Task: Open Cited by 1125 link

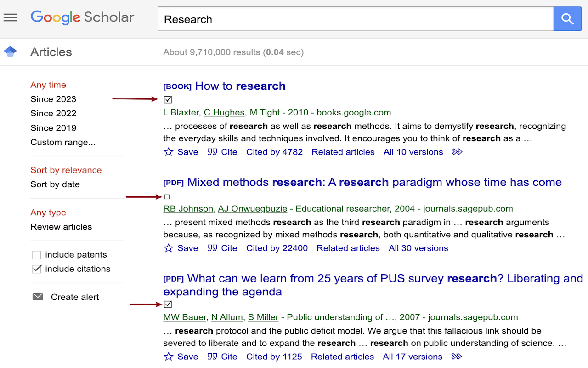Action: [x=274, y=356]
